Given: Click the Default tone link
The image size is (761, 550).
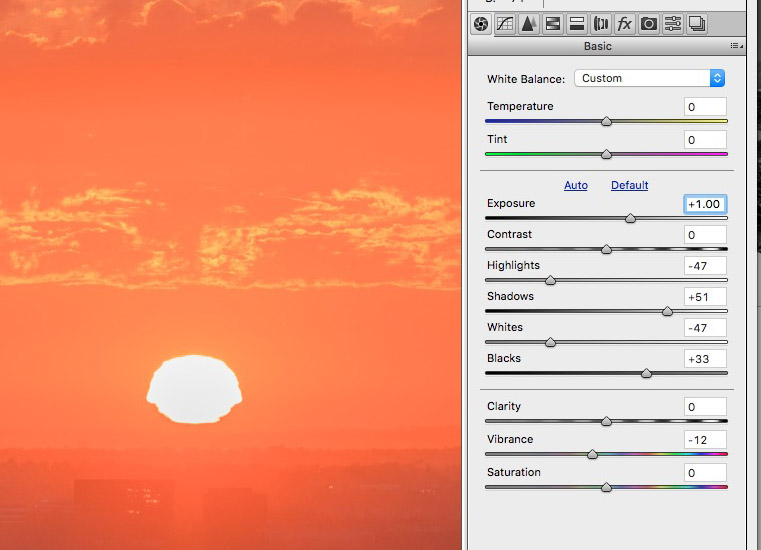Looking at the screenshot, I should pyautogui.click(x=629, y=185).
